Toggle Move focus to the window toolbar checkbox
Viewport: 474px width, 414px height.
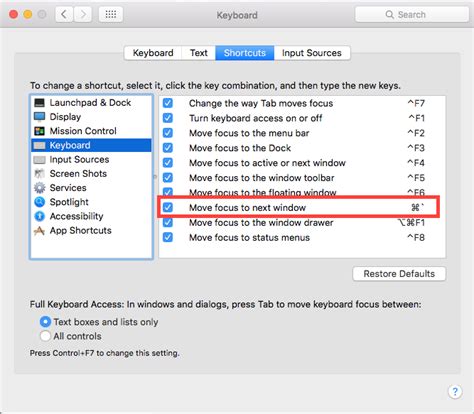[x=168, y=178]
